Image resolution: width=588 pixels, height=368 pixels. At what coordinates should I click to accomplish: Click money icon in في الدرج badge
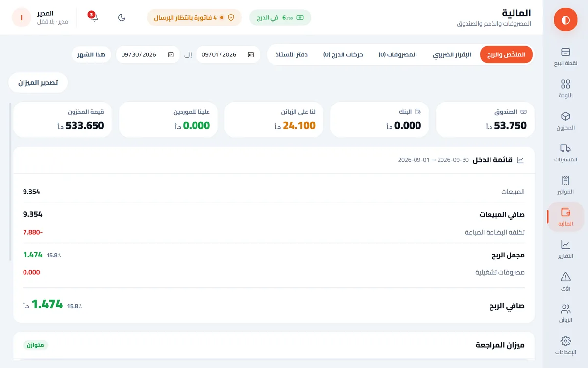click(300, 17)
